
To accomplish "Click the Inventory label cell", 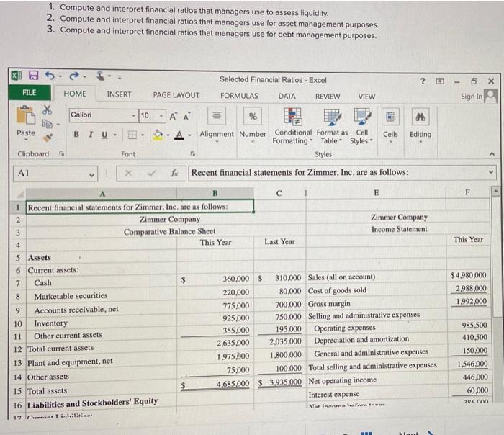I will (102, 323).
